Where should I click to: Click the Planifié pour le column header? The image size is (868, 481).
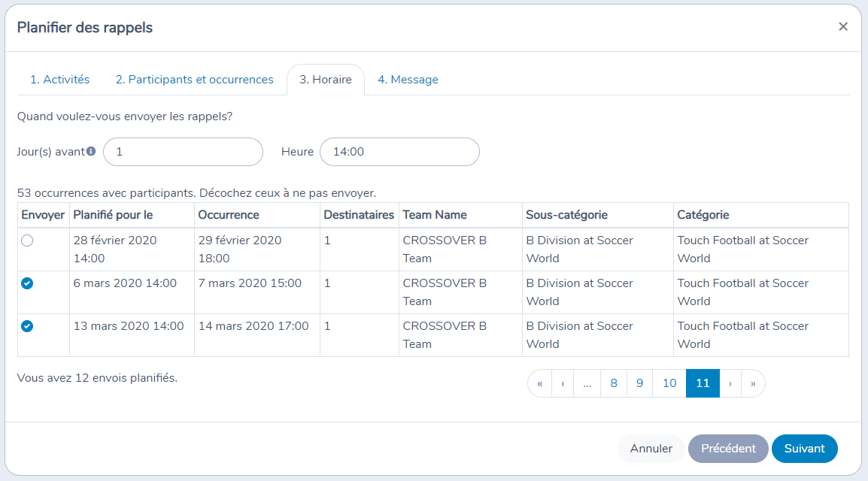[x=132, y=215]
